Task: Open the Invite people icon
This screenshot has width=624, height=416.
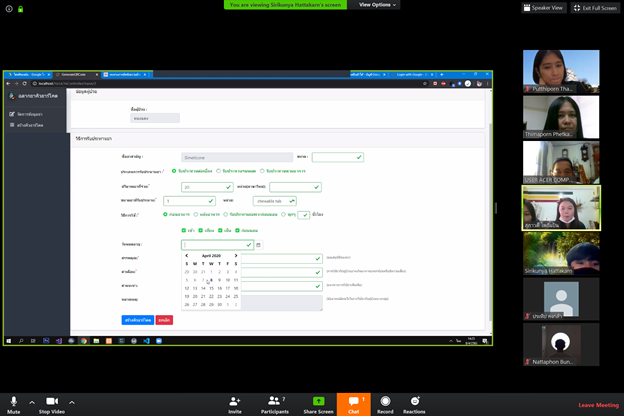Action: click(x=235, y=402)
